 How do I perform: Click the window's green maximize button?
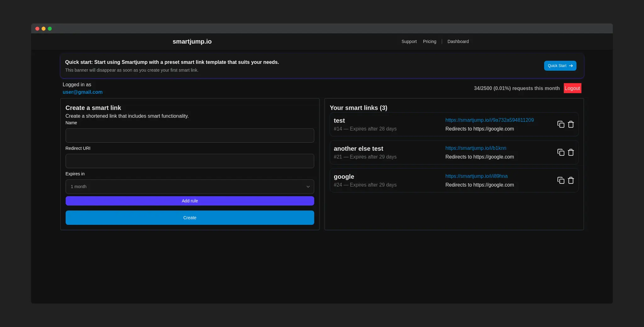pos(50,29)
